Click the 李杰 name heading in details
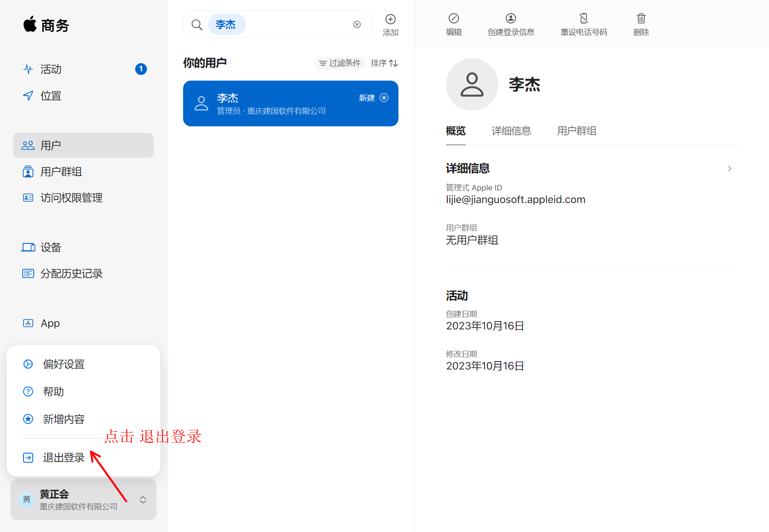 coord(524,85)
